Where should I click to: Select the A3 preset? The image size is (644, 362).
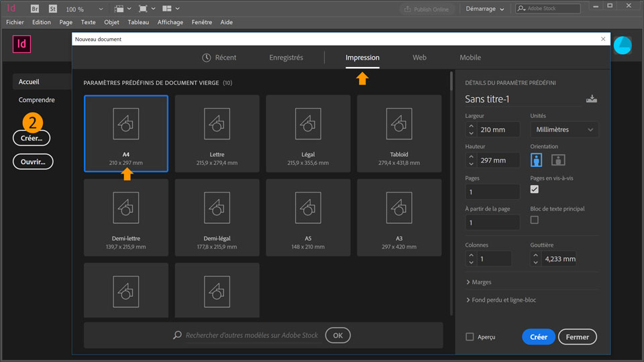[x=399, y=217]
